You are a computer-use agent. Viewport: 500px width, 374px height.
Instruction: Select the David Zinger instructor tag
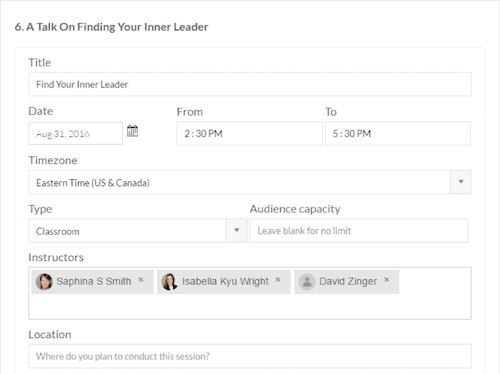click(346, 282)
